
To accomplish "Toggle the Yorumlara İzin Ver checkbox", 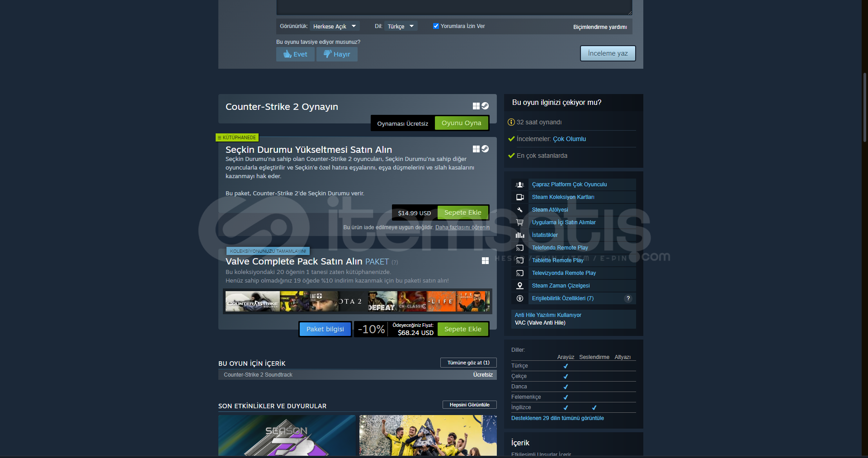I will point(436,26).
